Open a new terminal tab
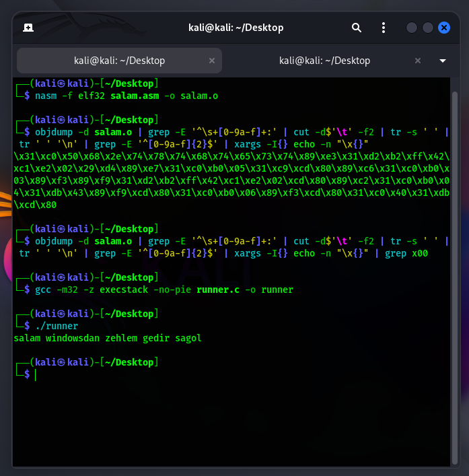The height and width of the screenshot is (476, 469). click(x=28, y=28)
